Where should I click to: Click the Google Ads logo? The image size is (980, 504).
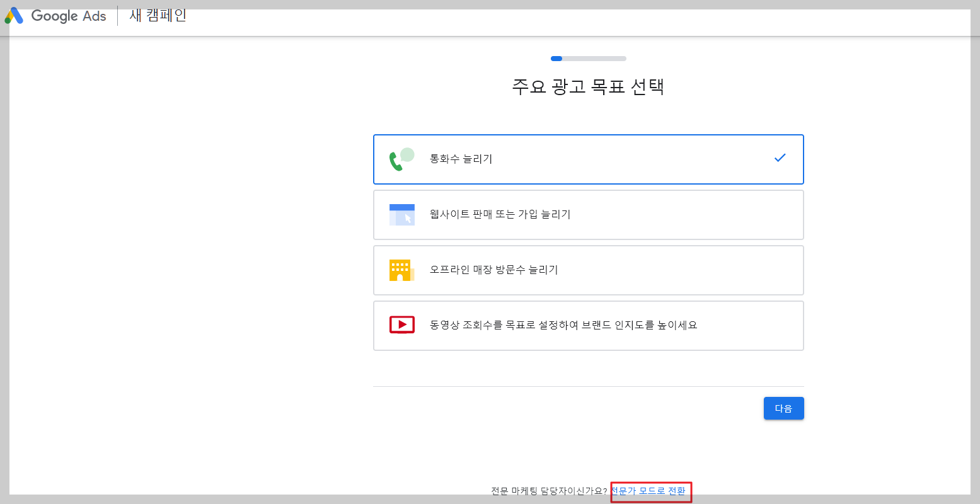(x=55, y=16)
